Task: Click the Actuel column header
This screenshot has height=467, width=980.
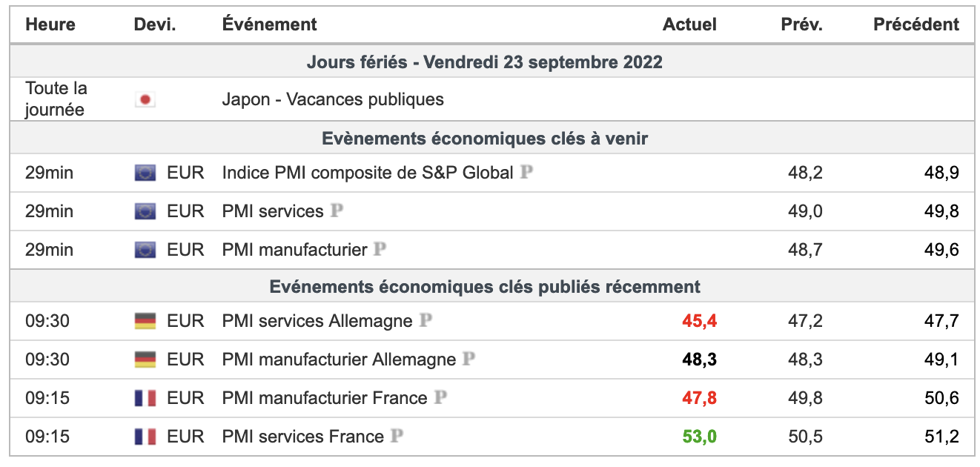Action: 689,24
